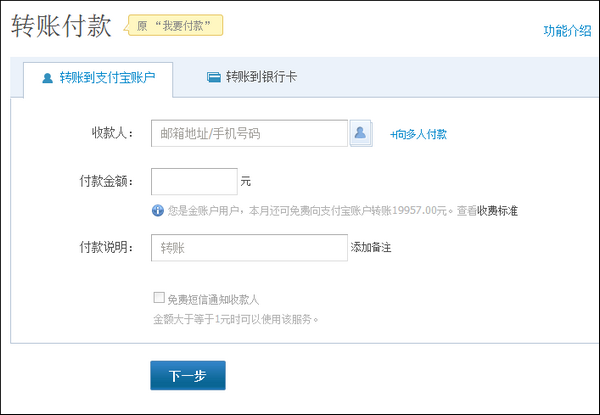600x415 pixels.
Task: Open the 功能介绍 link
Action: [567, 31]
